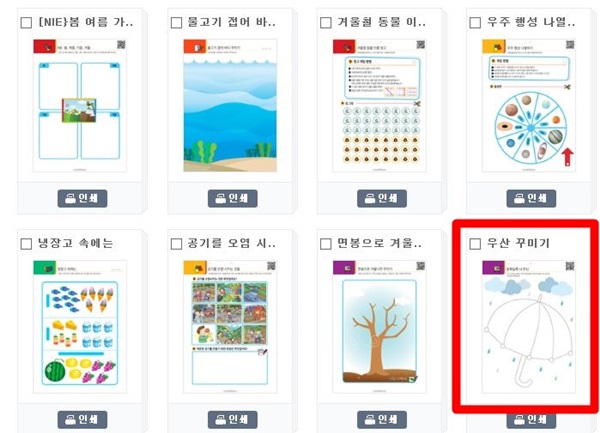Viewport: 600px width, 433px height.
Task: Click 인쇄 under the winter animals worksheet
Action: point(382,198)
